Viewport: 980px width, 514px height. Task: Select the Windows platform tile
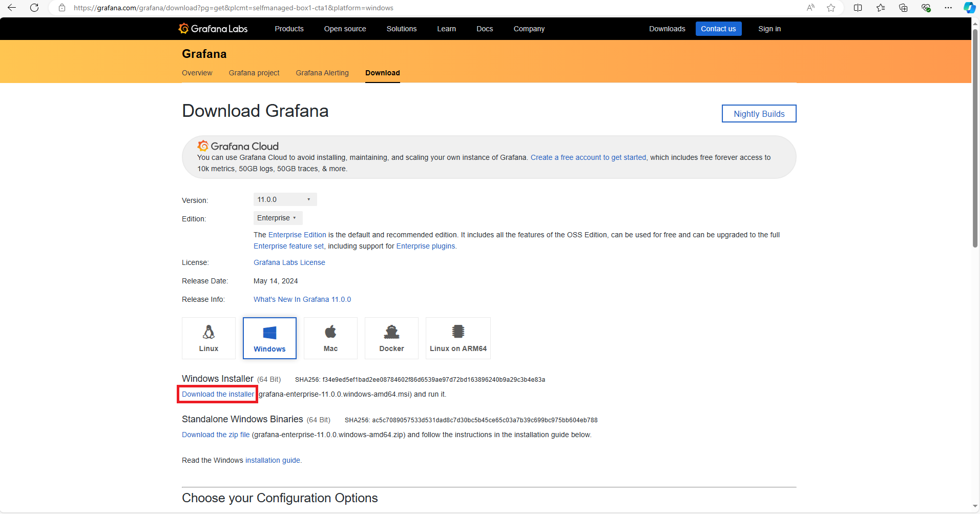pyautogui.click(x=269, y=338)
